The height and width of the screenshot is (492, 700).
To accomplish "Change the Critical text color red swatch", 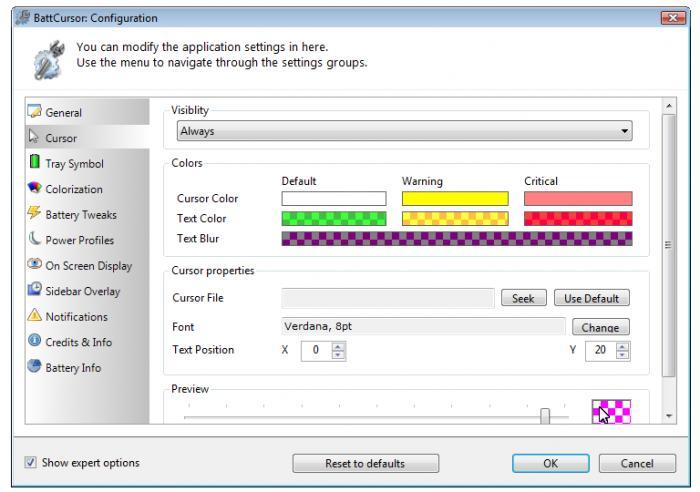I will pos(578,218).
